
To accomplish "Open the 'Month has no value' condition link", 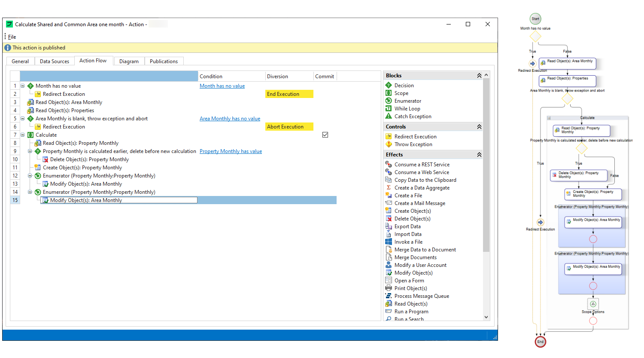I will click(x=222, y=86).
